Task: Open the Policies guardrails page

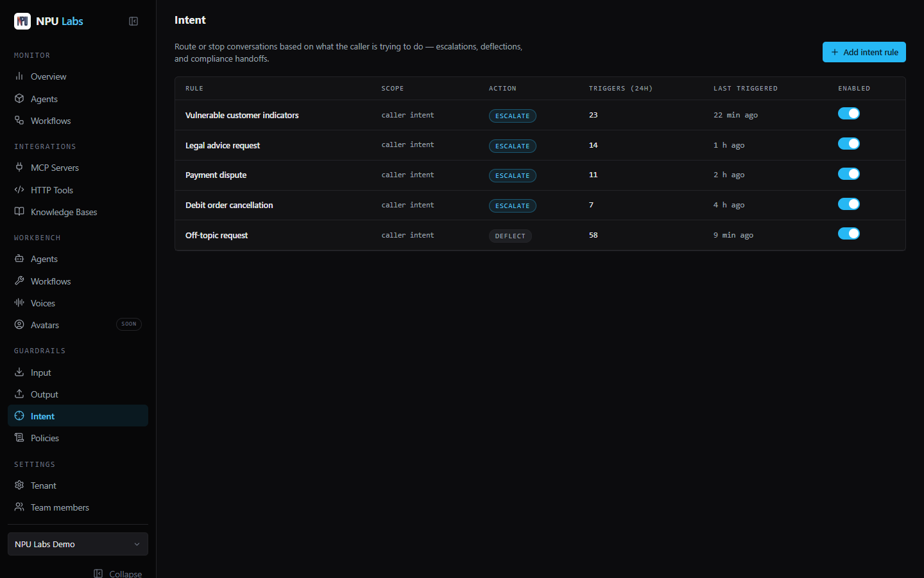Action: (x=78, y=438)
